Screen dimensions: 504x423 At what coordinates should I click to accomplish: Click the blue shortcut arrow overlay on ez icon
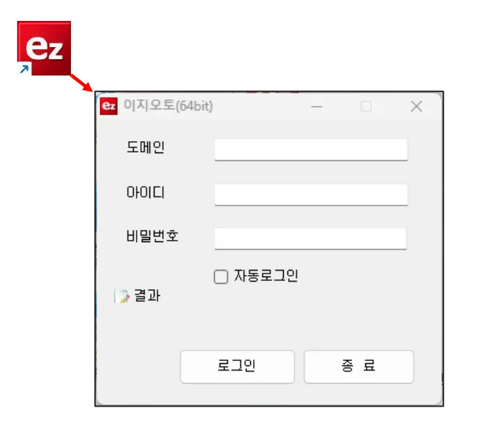tap(24, 69)
